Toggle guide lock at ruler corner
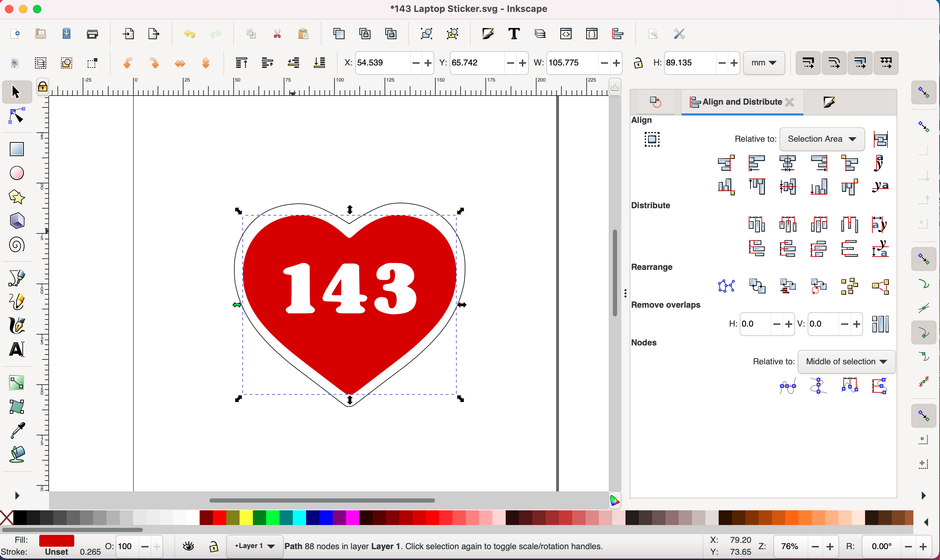The width and height of the screenshot is (940, 560). click(43, 86)
